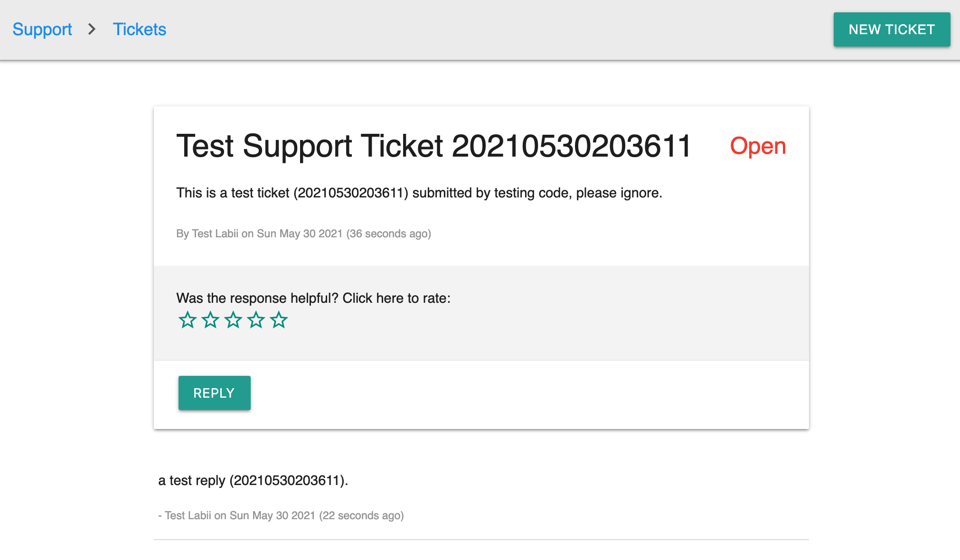Rate the response two stars
This screenshot has height=560, width=960.
(x=210, y=320)
